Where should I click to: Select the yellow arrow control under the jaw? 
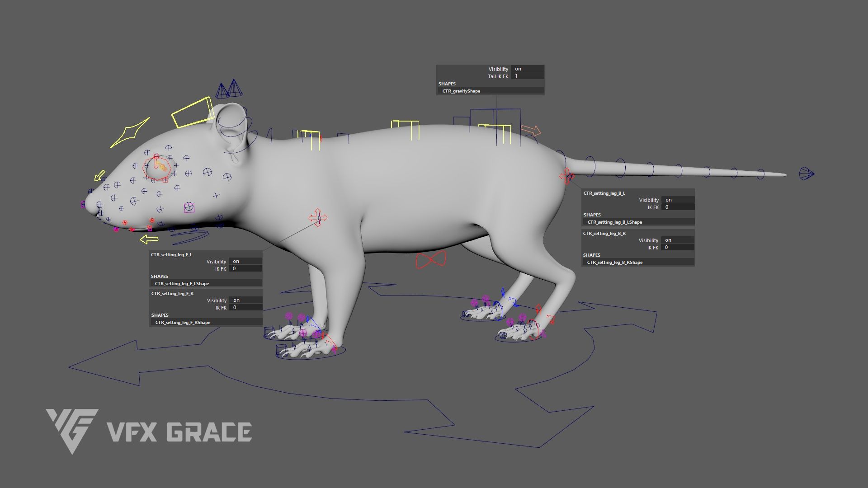pyautogui.click(x=149, y=239)
